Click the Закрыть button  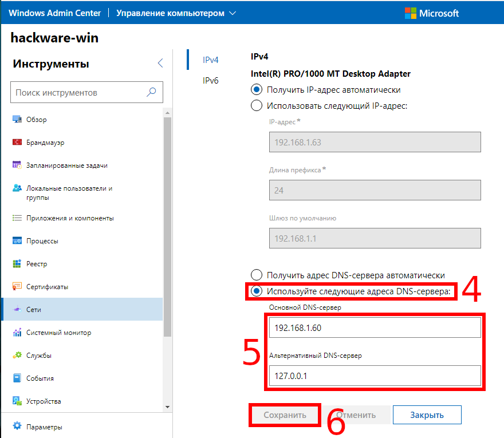coord(427,415)
